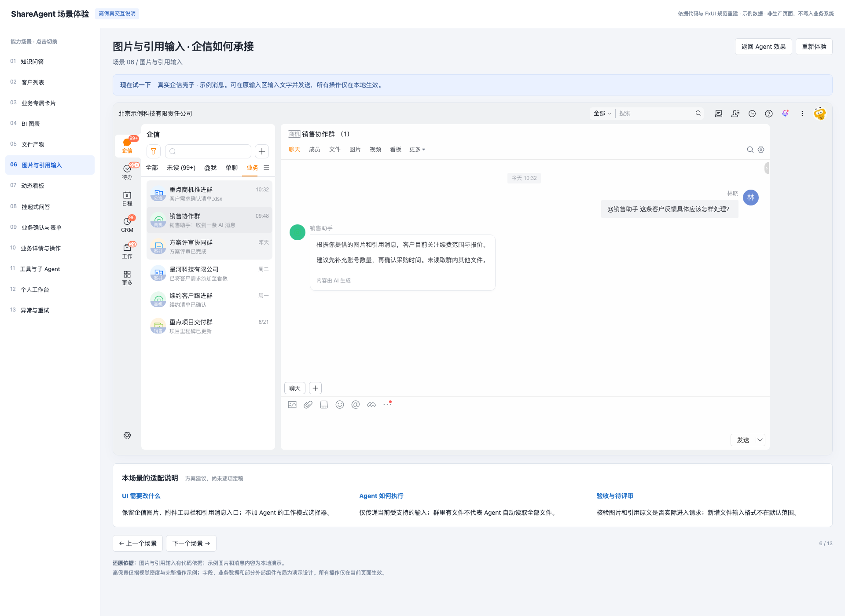
Task: Open the CRM sidebar icon
Action: click(x=127, y=224)
